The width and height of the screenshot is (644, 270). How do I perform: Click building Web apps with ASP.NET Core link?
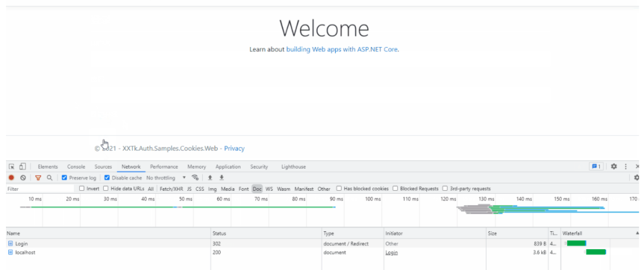[342, 49]
